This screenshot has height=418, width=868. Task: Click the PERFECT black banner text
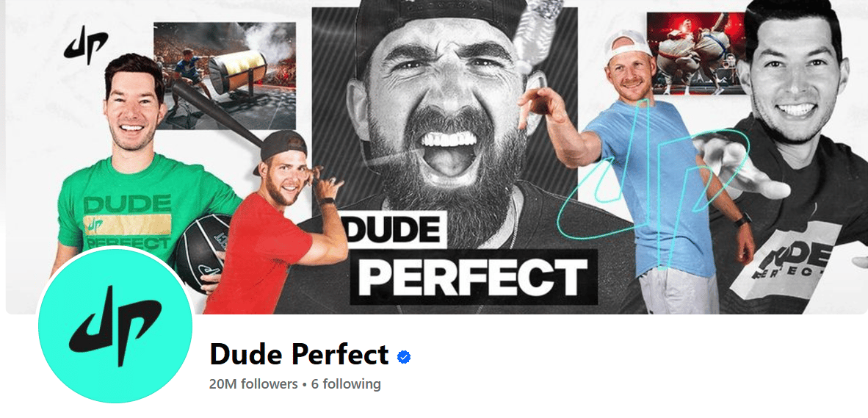473,276
